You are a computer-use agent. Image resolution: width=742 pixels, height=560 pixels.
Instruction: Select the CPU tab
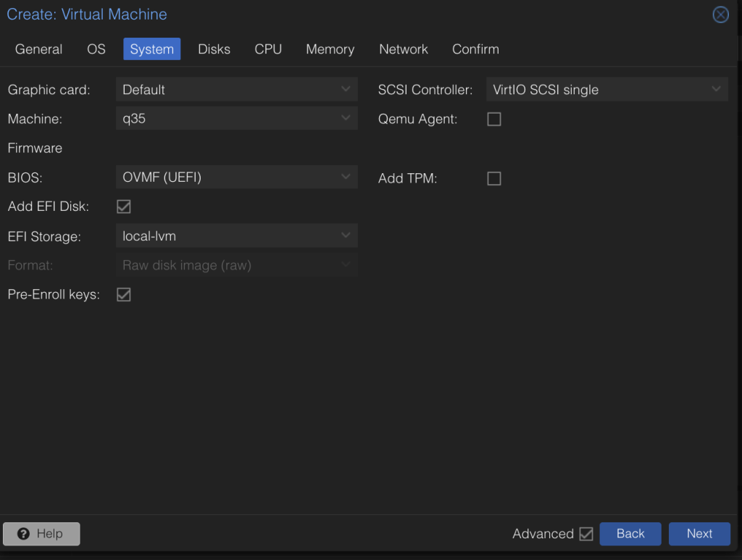point(268,49)
